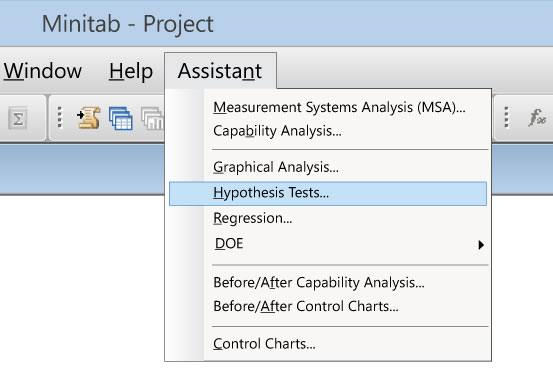This screenshot has height=383, width=553.
Task: Click the toolbar grip handle beside scroll icon
Action: click(60, 117)
